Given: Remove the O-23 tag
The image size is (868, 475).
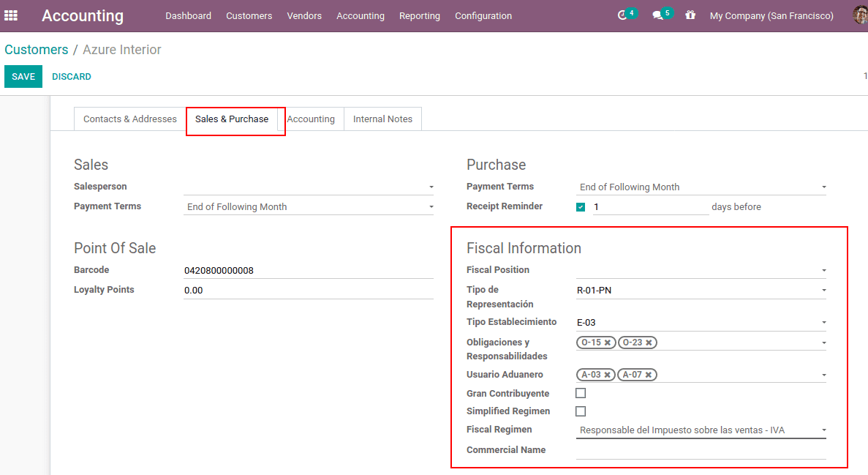Looking at the screenshot, I should pyautogui.click(x=649, y=343).
